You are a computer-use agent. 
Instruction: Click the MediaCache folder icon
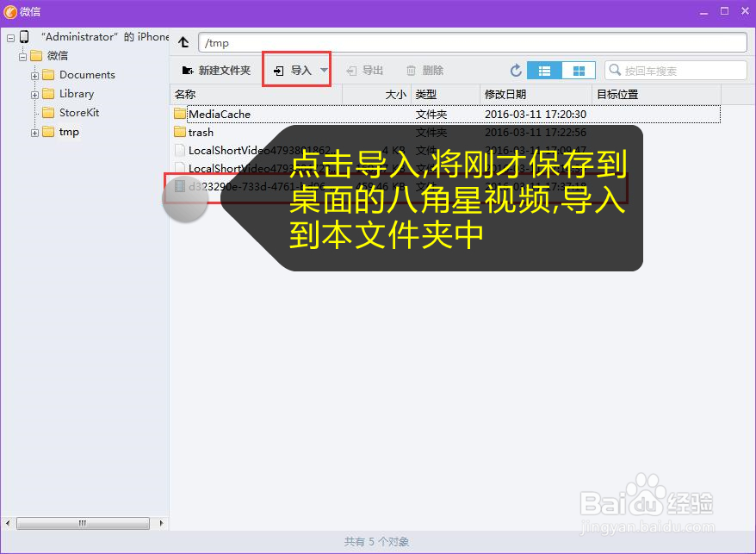(x=180, y=114)
